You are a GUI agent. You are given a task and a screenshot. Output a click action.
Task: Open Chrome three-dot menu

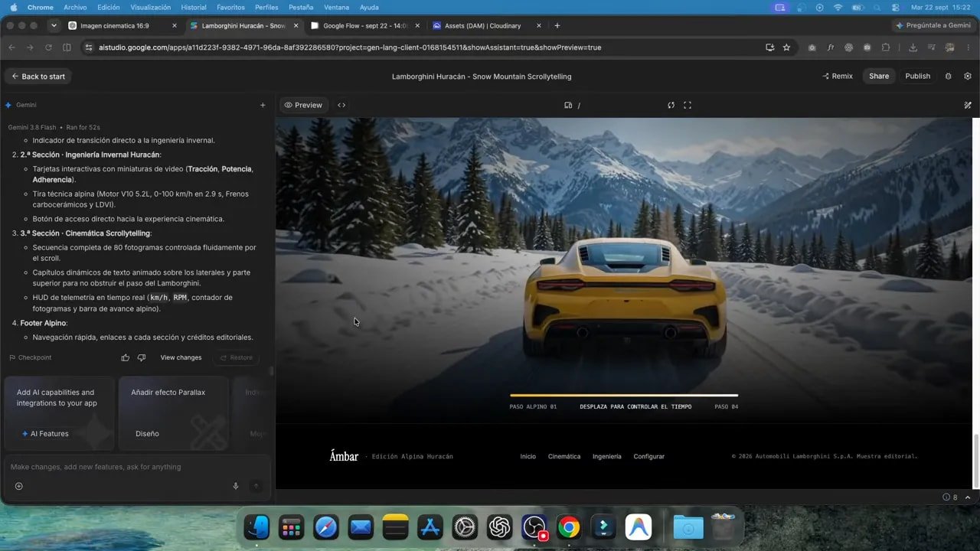click(969, 47)
